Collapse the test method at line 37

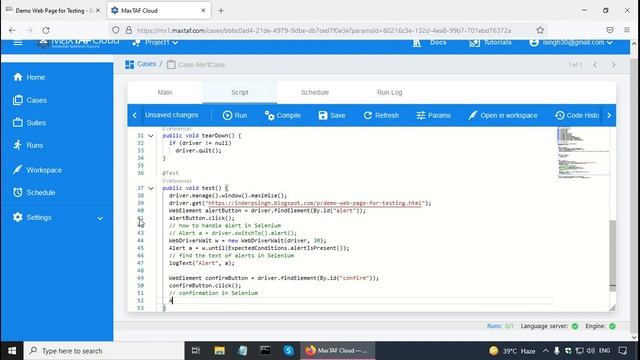[151, 188]
